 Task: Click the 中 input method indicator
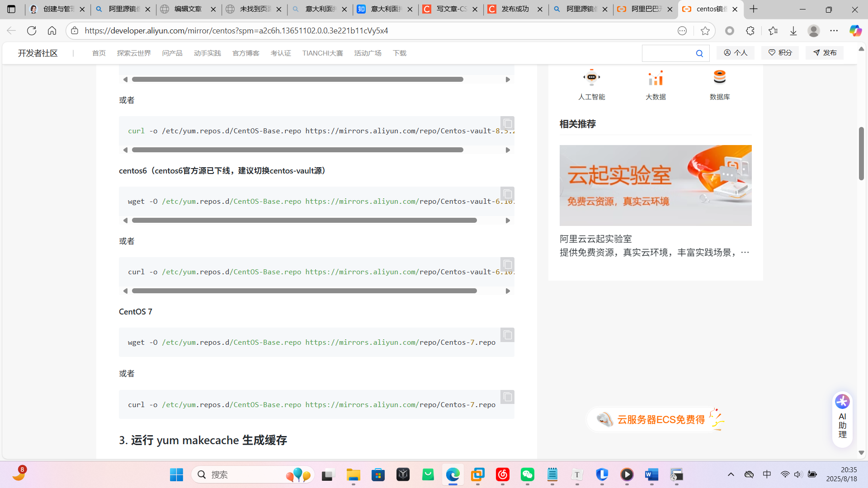[767, 474]
